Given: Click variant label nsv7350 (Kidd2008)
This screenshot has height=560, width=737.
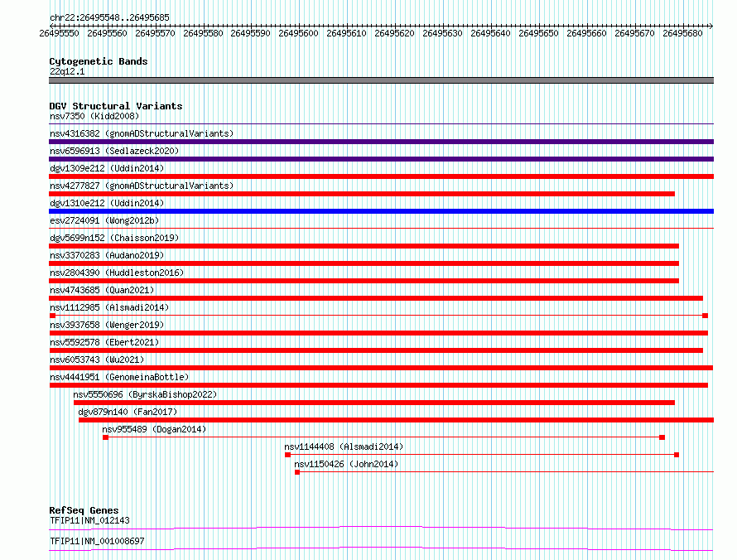Looking at the screenshot, I should point(94,116).
